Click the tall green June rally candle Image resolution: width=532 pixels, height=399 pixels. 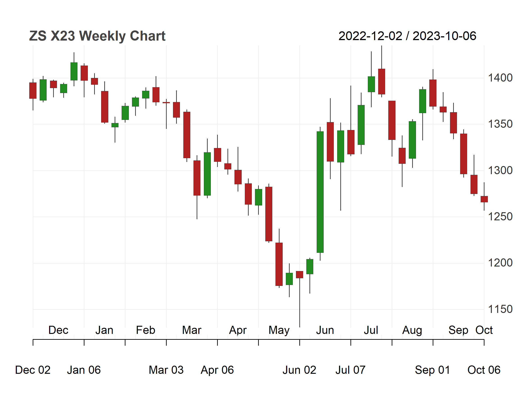[320, 192]
